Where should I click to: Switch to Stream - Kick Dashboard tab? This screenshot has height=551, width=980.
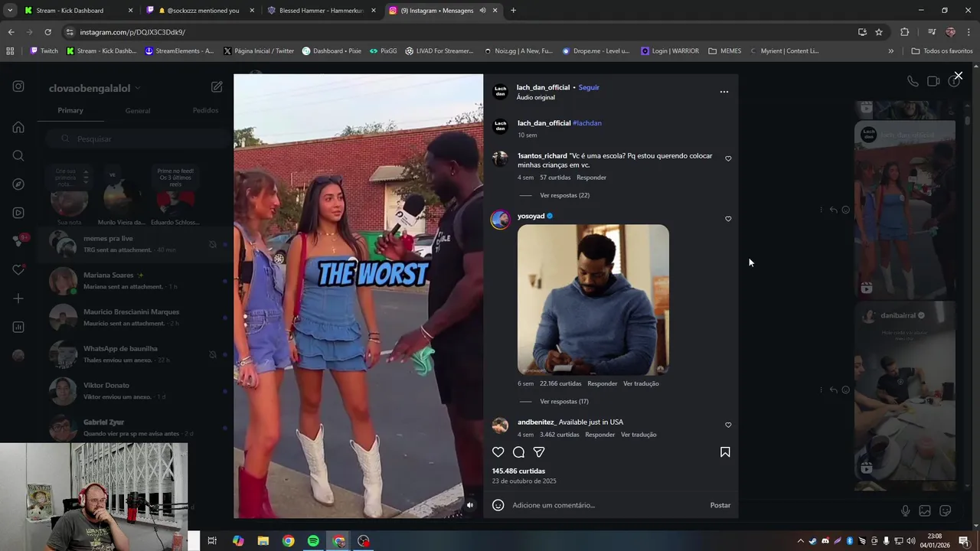[77, 11]
